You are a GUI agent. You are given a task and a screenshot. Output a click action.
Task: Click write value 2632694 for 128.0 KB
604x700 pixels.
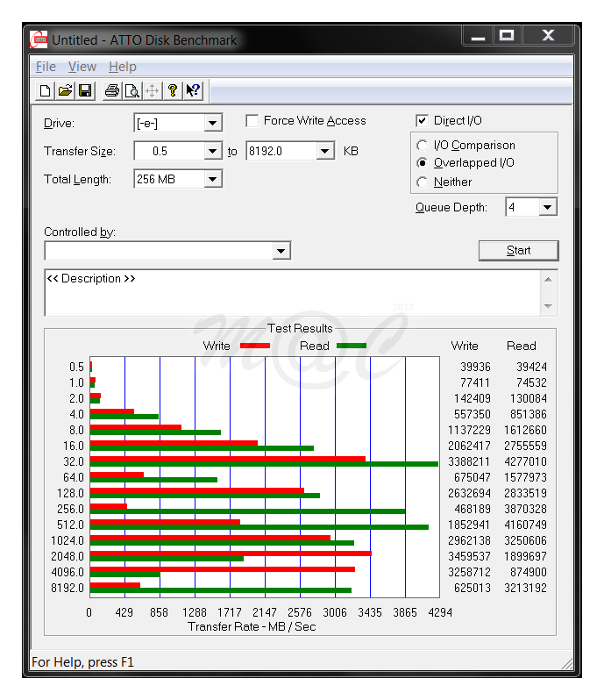[469, 493]
